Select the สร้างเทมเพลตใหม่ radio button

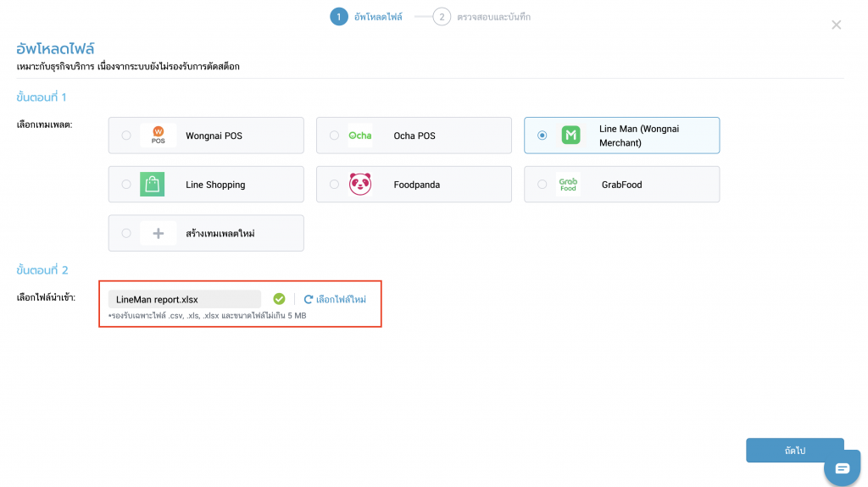tap(126, 233)
